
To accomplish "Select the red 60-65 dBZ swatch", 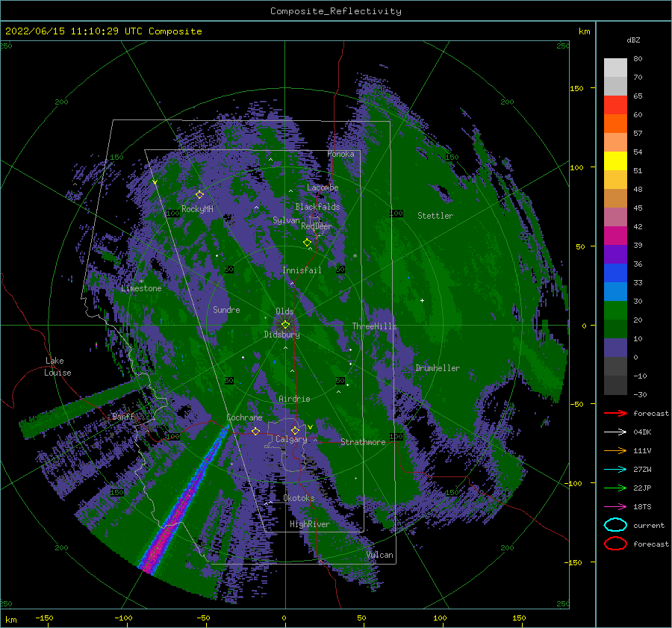I will coord(615,105).
